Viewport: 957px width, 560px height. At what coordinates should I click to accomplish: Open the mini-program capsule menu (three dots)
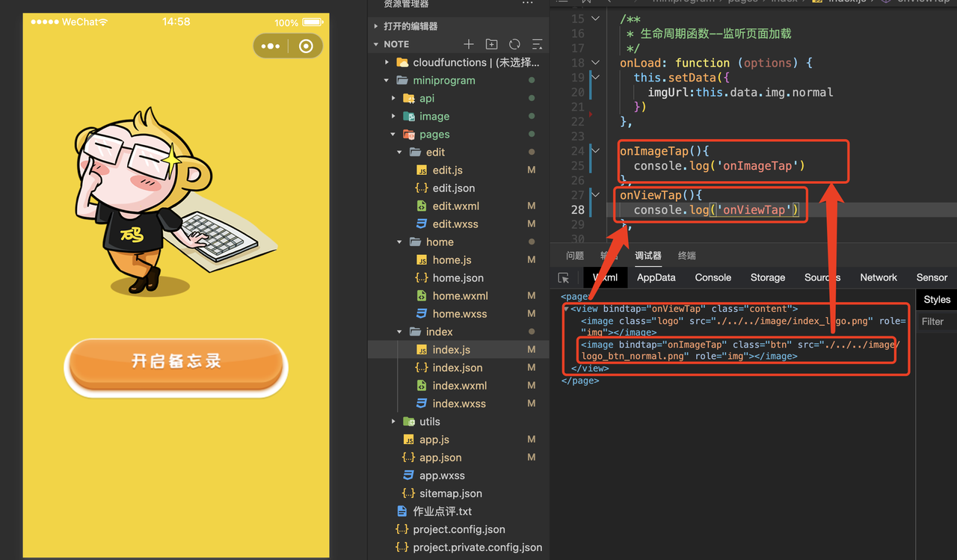point(271,46)
